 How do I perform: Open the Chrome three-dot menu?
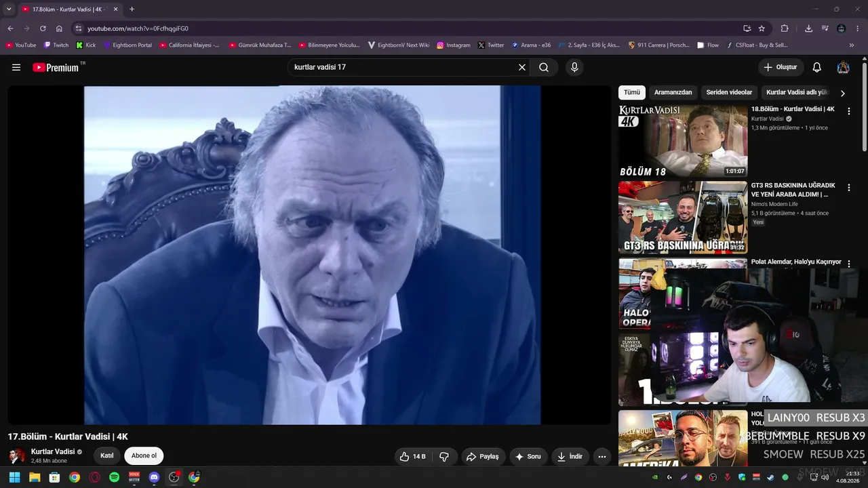pyautogui.click(x=857, y=28)
